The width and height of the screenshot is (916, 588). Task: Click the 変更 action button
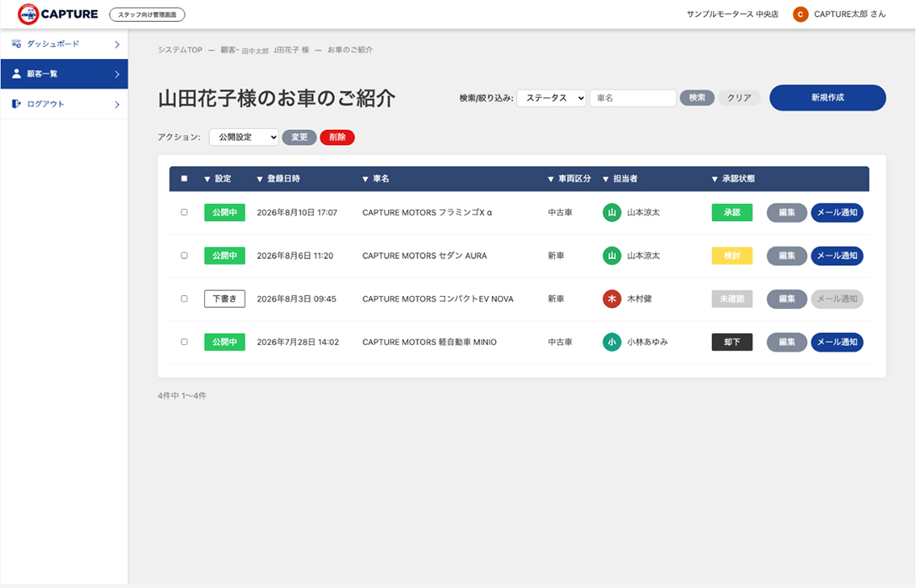click(299, 138)
